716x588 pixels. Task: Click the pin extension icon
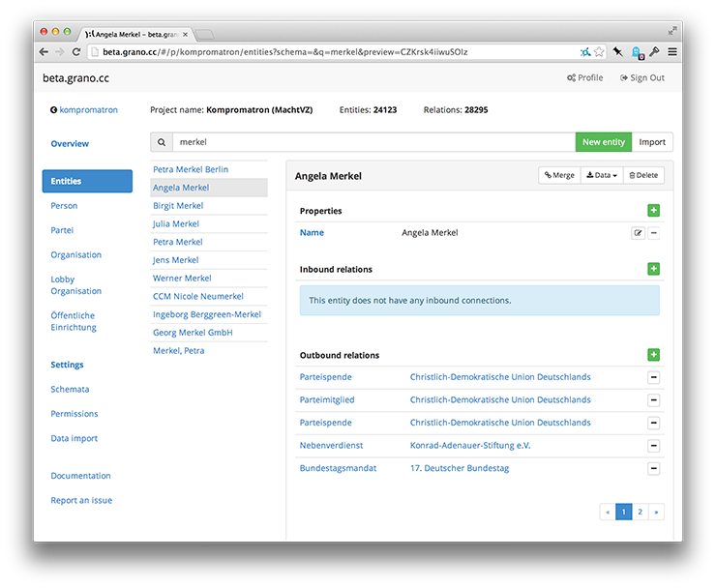(618, 51)
